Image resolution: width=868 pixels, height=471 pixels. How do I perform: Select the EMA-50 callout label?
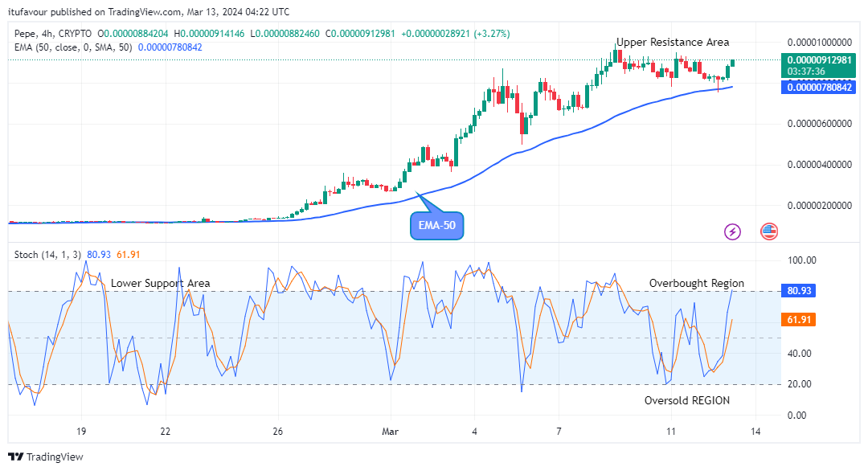436,225
